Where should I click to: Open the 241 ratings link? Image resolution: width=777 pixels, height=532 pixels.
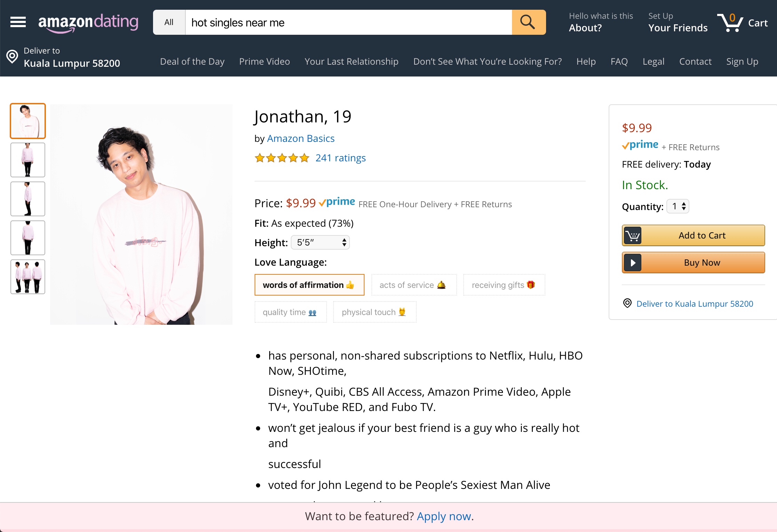[341, 158]
